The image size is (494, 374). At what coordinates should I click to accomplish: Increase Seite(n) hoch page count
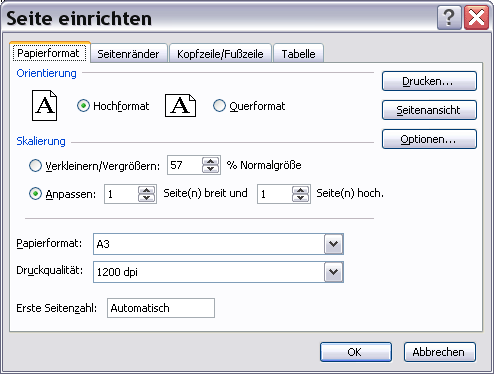pos(301,190)
